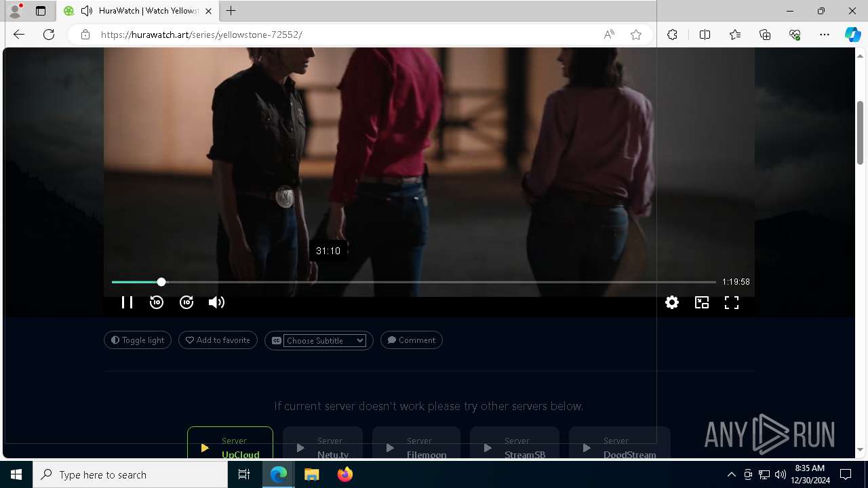
Task: Launch Firefox from taskbar
Action: tap(345, 474)
